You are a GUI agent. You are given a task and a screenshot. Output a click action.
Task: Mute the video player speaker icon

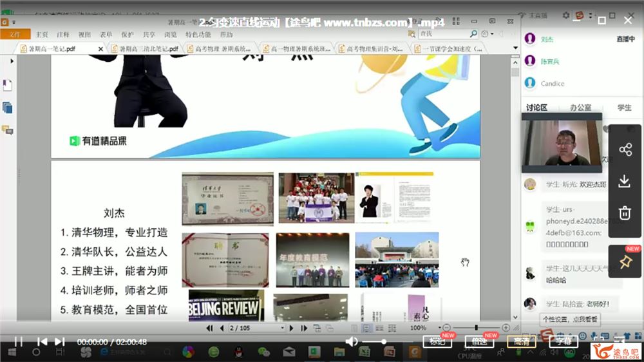pos(351,341)
